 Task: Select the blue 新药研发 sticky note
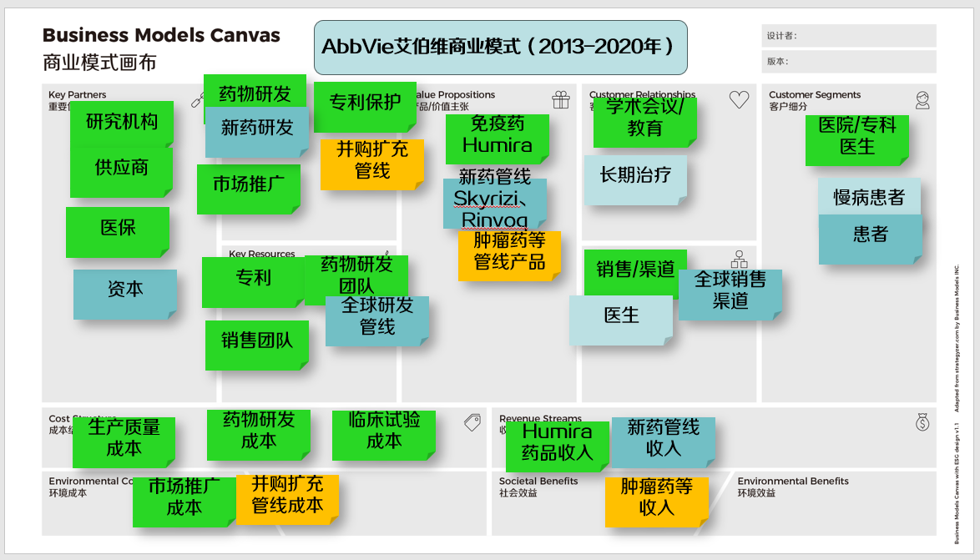point(257,132)
